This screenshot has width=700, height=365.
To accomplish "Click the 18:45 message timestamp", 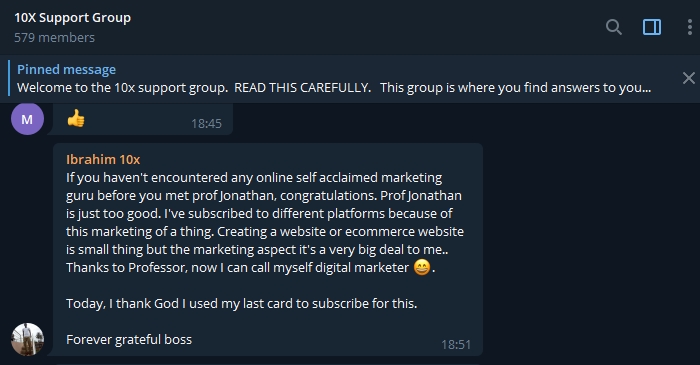I will (206, 124).
